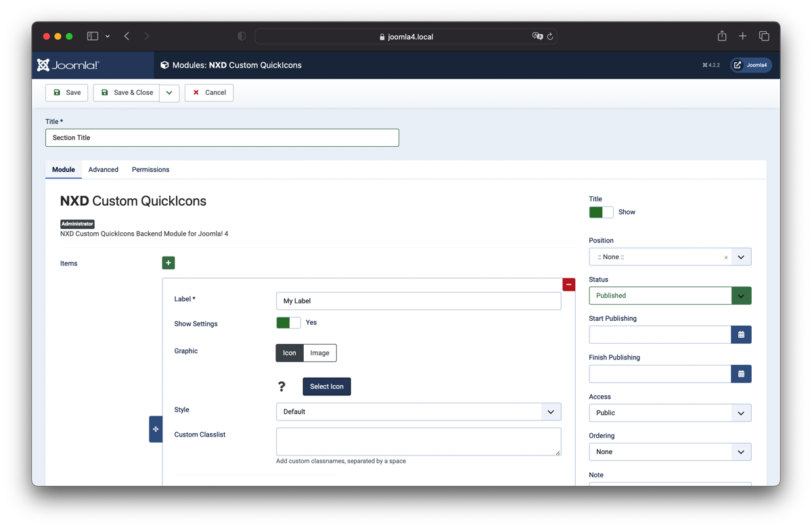This screenshot has height=528, width=812.
Task: Open a new browser tab
Action: pyautogui.click(x=742, y=37)
